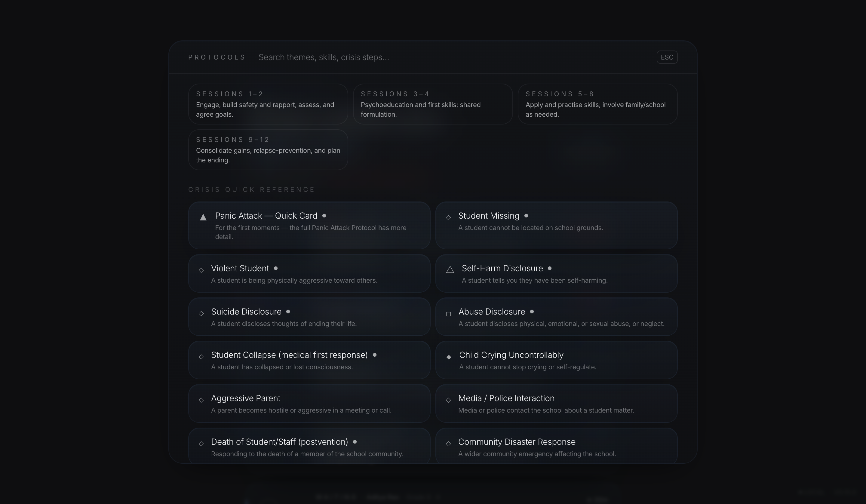The height and width of the screenshot is (504, 866).
Task: Select the Community Disaster Response title
Action: (x=517, y=442)
